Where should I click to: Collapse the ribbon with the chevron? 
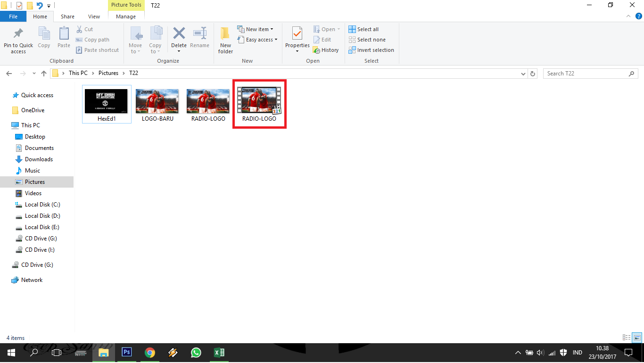point(628,16)
